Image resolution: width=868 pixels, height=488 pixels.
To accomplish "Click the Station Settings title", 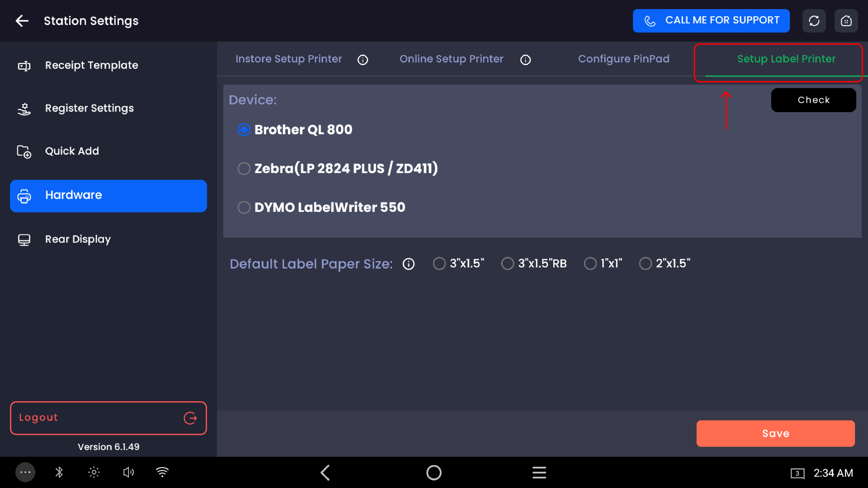I will (x=91, y=21).
